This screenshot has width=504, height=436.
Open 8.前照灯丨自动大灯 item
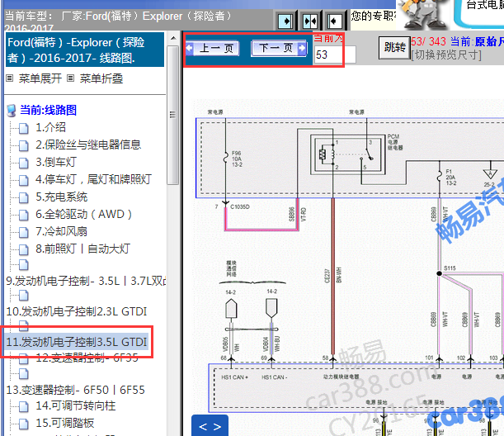tap(82, 249)
